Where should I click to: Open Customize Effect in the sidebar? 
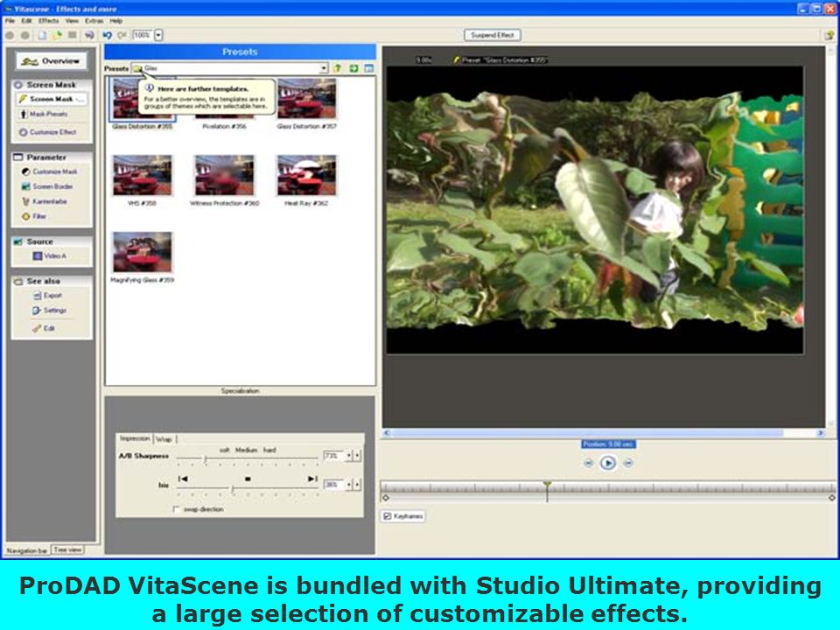[47, 132]
